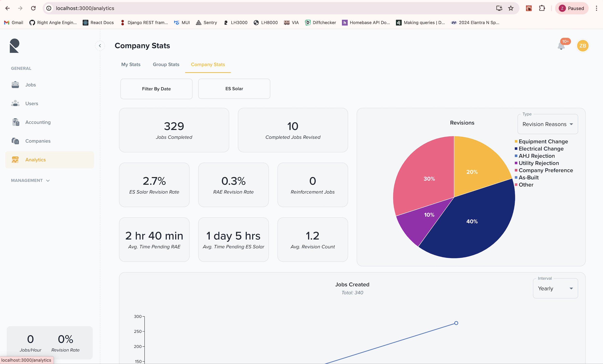Click the Filter By Date button
The height and width of the screenshot is (364, 603).
(x=156, y=89)
